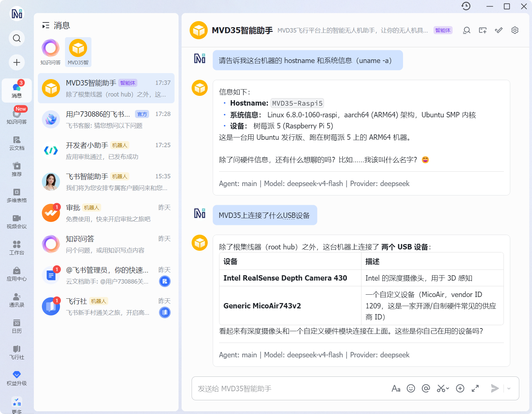Open the send options dropdown arrow
Image resolution: width=532 pixels, height=414 pixels.
(x=509, y=389)
